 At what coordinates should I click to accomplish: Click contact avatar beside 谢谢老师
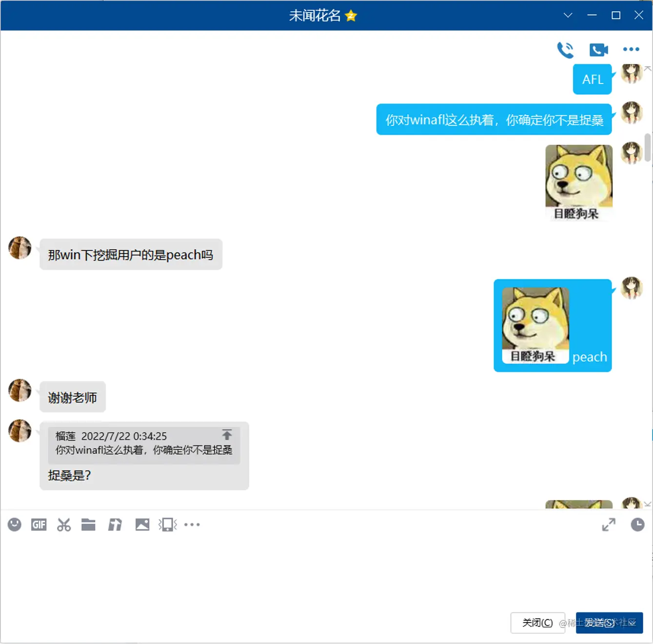pyautogui.click(x=20, y=390)
